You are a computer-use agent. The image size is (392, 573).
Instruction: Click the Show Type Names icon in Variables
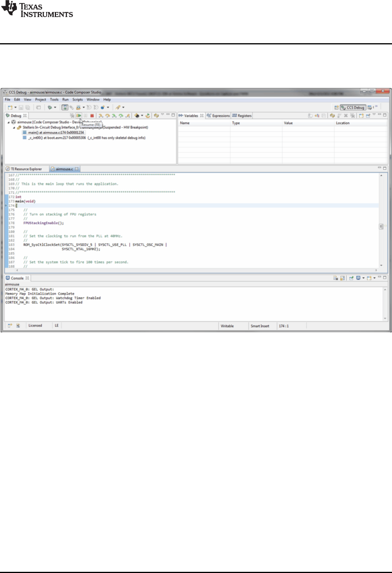click(310, 116)
